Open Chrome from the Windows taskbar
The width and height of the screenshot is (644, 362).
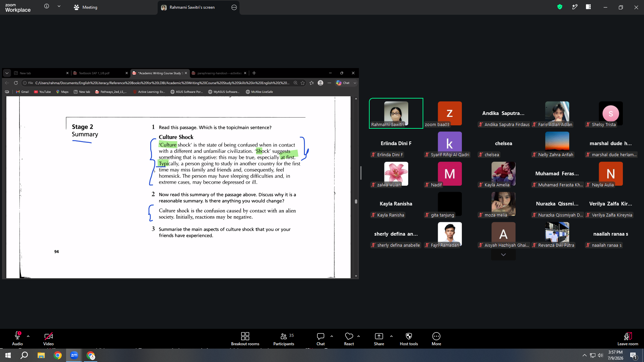58,355
